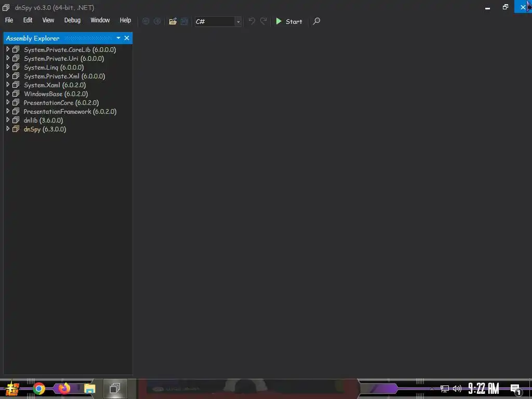Open the View menu

coord(48,20)
